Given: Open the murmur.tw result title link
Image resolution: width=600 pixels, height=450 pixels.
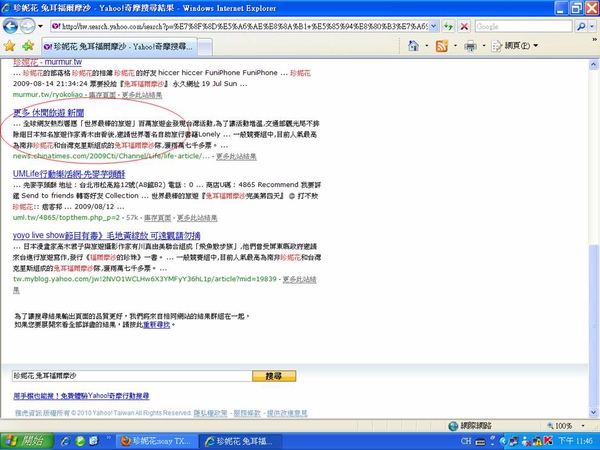Looking at the screenshot, I should click(47, 62).
